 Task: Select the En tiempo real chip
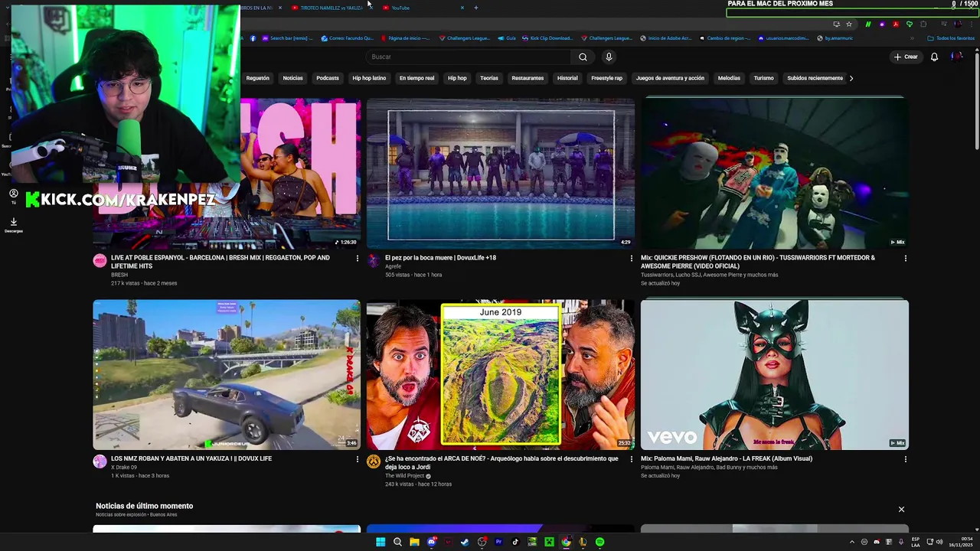pyautogui.click(x=416, y=78)
